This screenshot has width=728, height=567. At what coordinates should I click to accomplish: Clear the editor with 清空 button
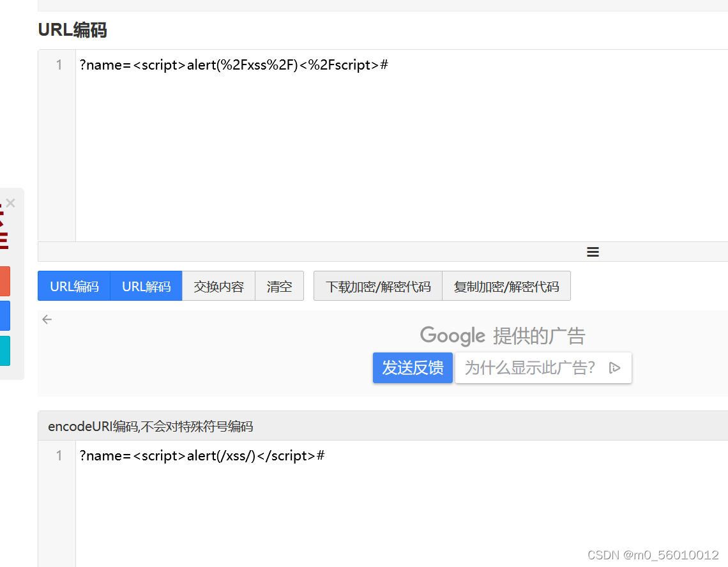(280, 286)
